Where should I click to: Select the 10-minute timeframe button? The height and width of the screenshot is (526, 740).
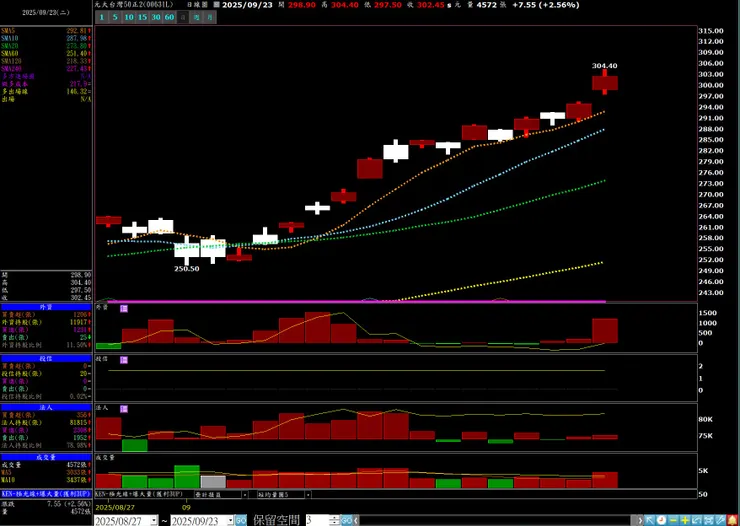(128, 17)
